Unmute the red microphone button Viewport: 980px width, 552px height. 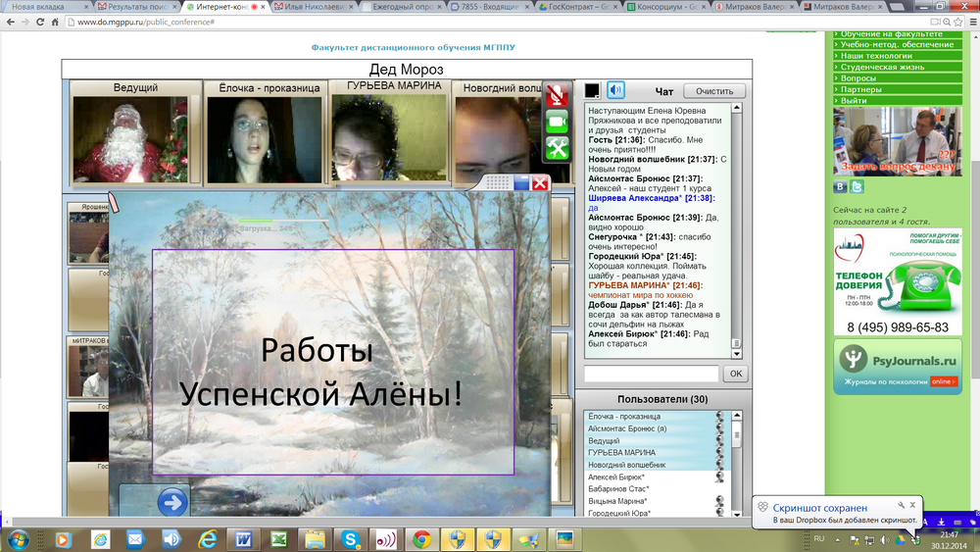[557, 94]
